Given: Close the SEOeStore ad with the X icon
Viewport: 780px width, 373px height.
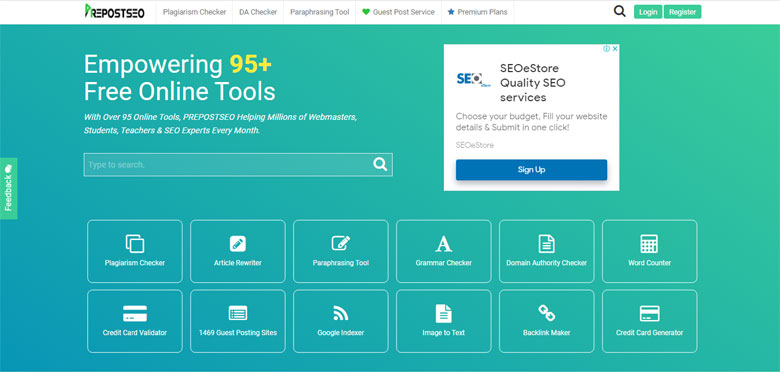Looking at the screenshot, I should (x=615, y=49).
